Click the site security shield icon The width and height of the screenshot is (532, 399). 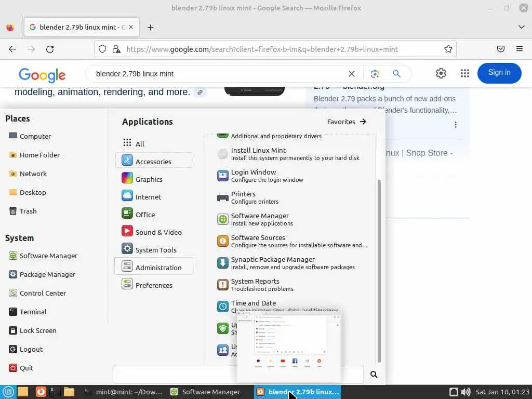(102, 49)
